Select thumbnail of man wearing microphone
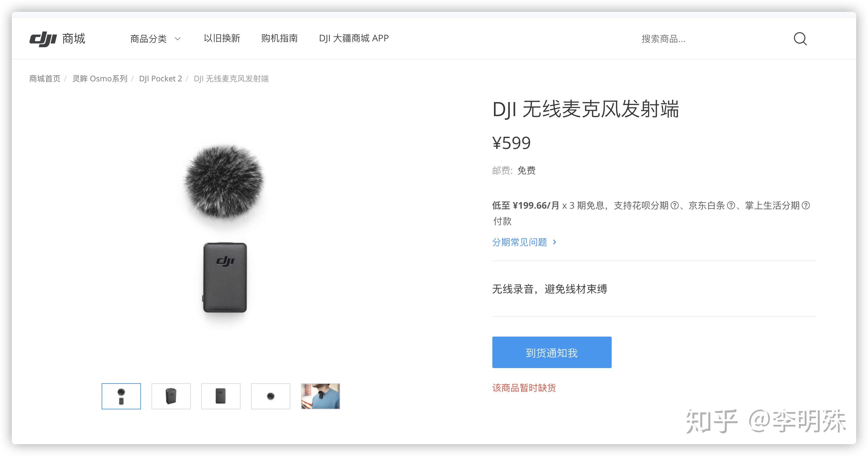Viewport: 868px width, 456px height. click(x=321, y=396)
